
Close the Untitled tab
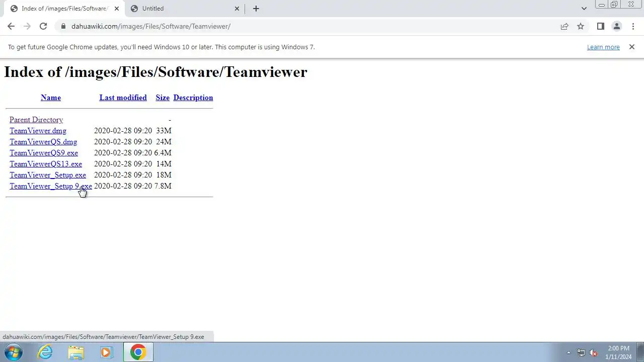[237, 9]
